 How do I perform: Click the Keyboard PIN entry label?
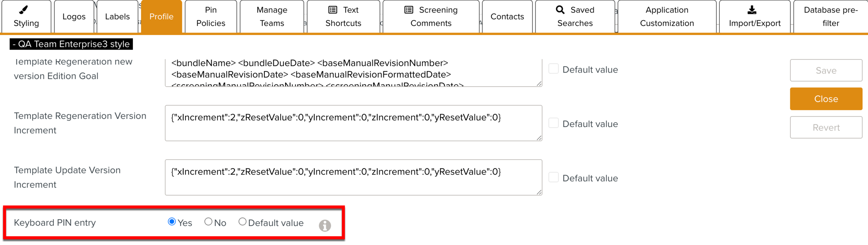55,223
